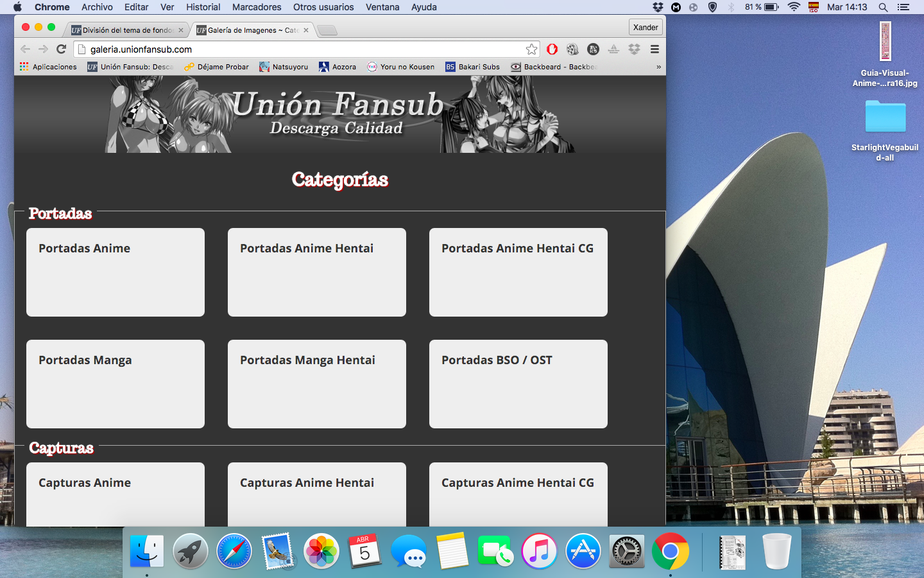Open the Aozora bookmark
The image size is (924, 578).
tap(338, 67)
